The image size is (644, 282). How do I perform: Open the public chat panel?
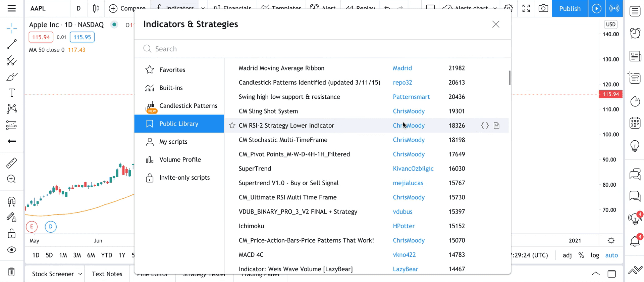coord(635,175)
